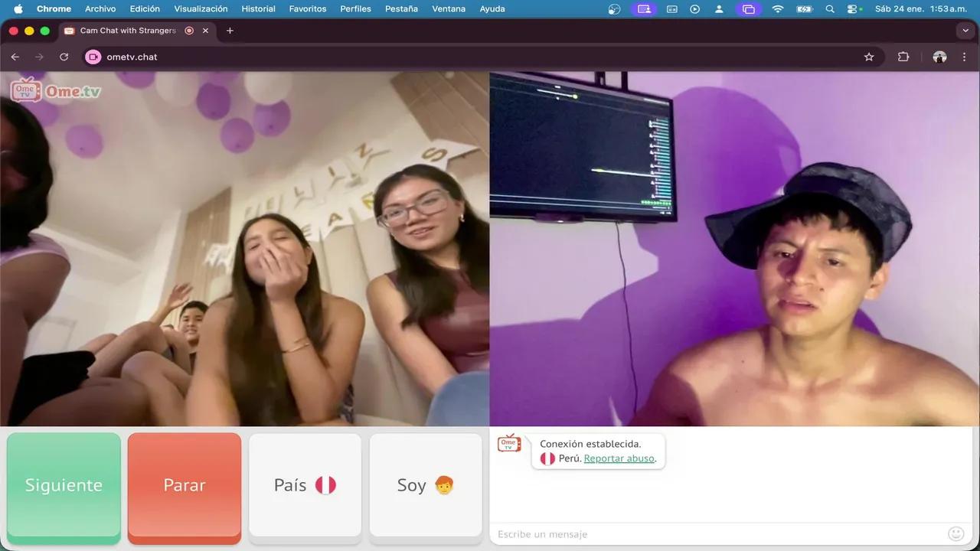Image resolution: width=980 pixels, height=551 pixels.
Task: Open macOS Control Center
Action: (x=854, y=9)
